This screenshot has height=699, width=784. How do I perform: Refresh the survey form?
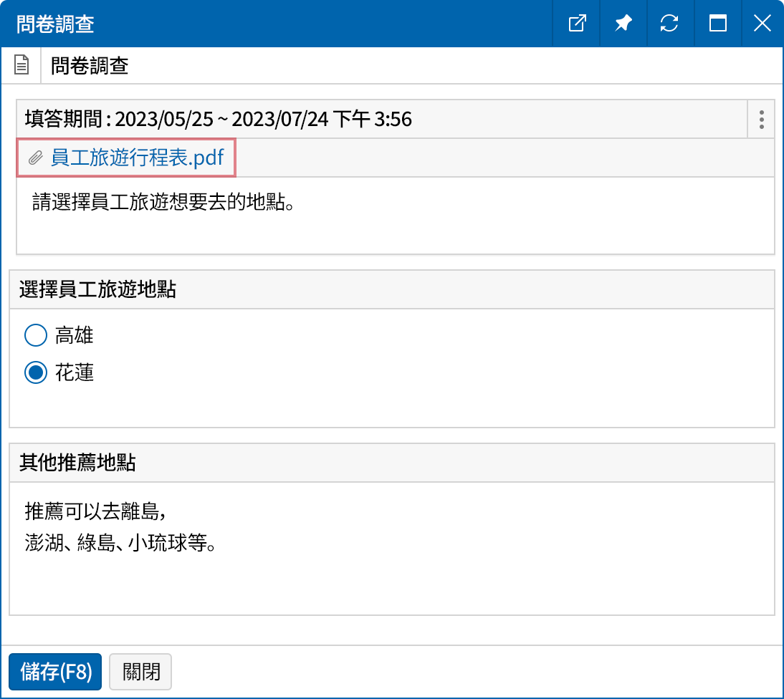click(x=670, y=23)
